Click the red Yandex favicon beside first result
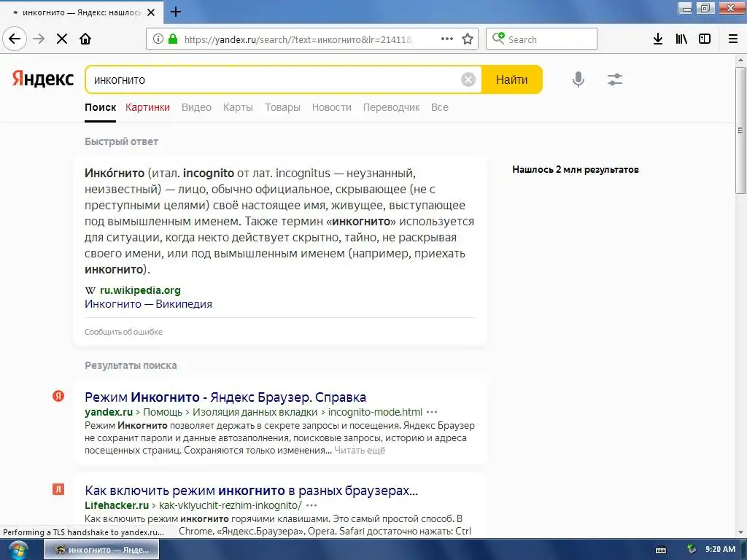The image size is (747, 560). pos(58,396)
